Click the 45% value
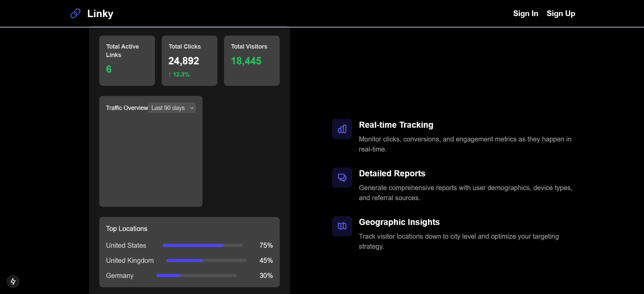 266,260
